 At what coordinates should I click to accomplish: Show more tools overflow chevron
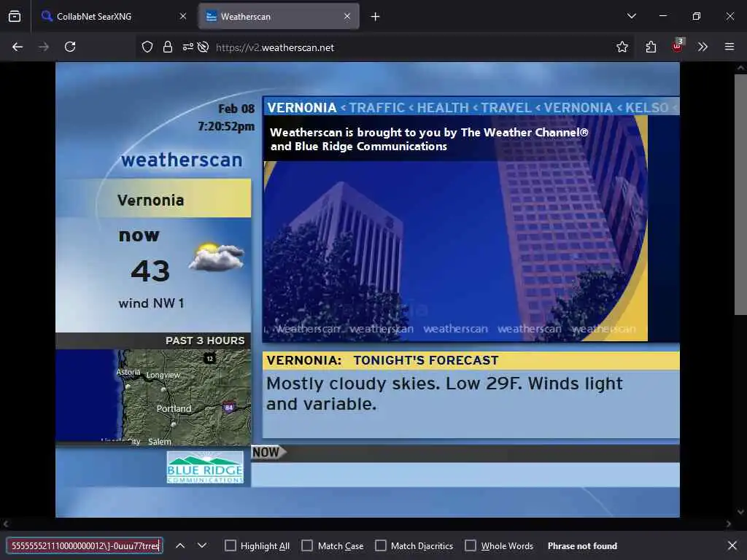[x=703, y=47]
